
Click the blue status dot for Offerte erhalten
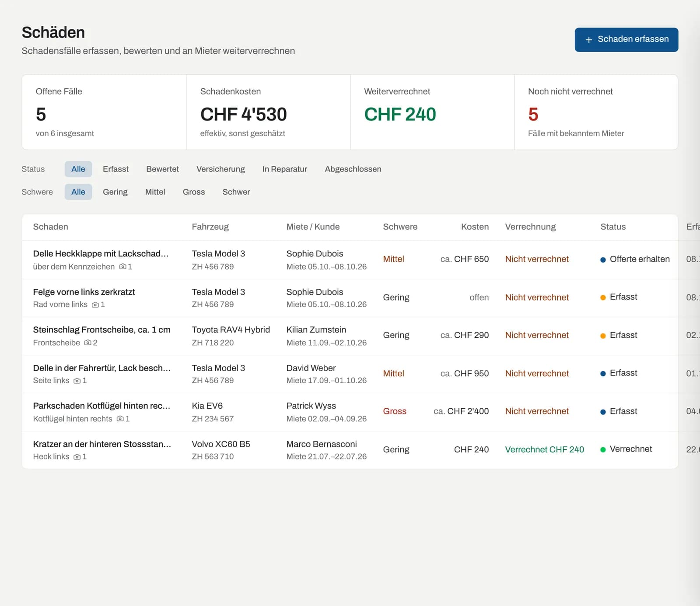(603, 259)
